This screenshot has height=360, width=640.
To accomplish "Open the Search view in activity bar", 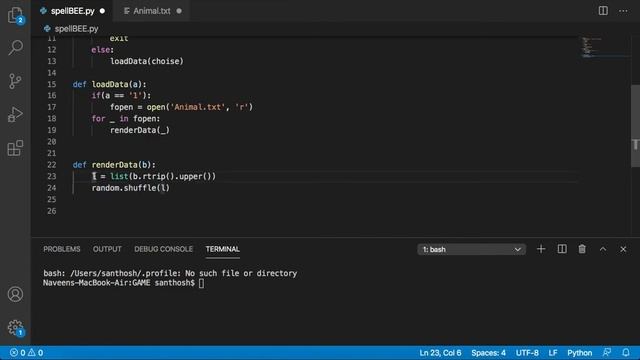I will 15,47.
